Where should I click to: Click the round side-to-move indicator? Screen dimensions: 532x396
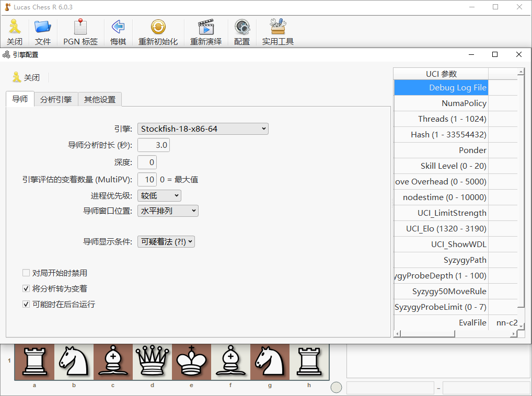pos(336,387)
